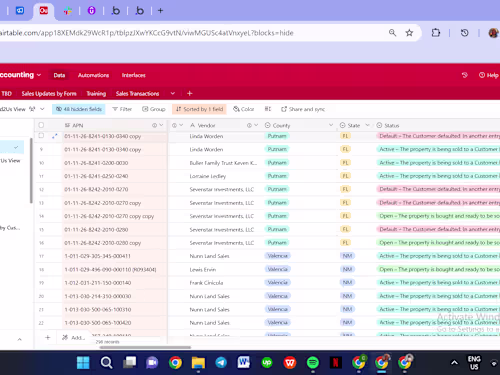Expand record using the arrows icon in first row

(x=55, y=136)
